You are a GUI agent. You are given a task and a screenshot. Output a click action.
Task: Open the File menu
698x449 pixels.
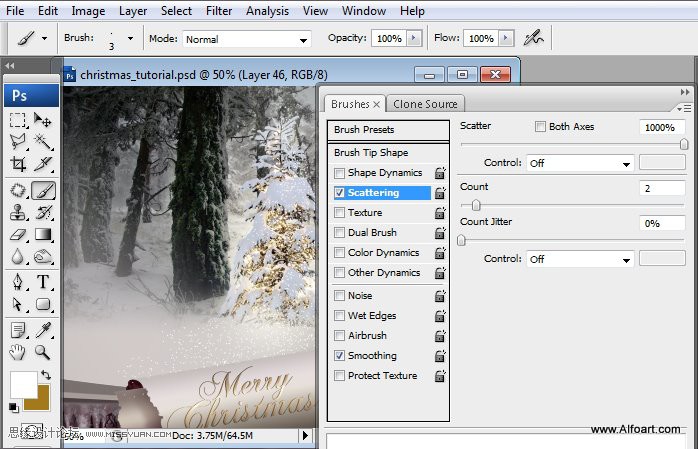15,11
